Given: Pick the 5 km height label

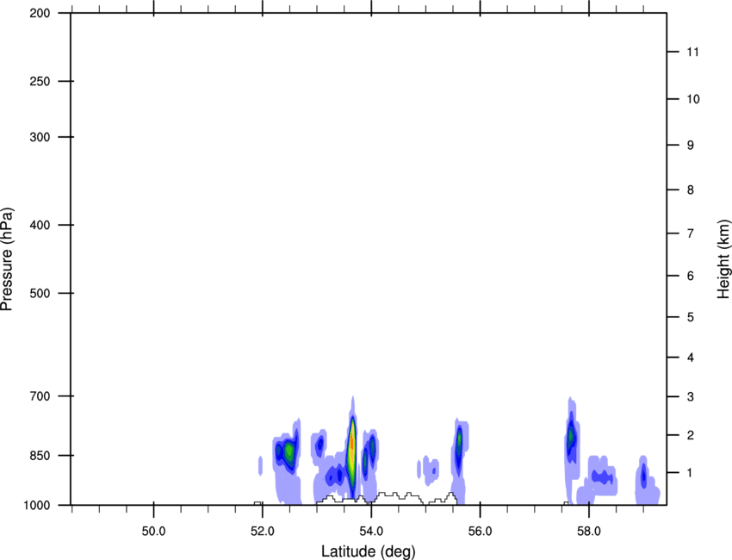Looking at the screenshot, I should tap(691, 317).
